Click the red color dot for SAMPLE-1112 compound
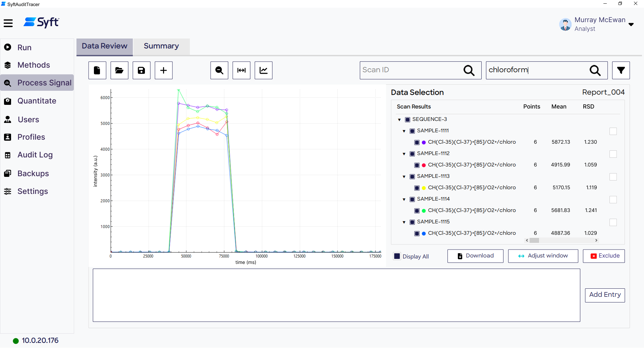Image resolution: width=644 pixels, height=348 pixels. pos(424,165)
